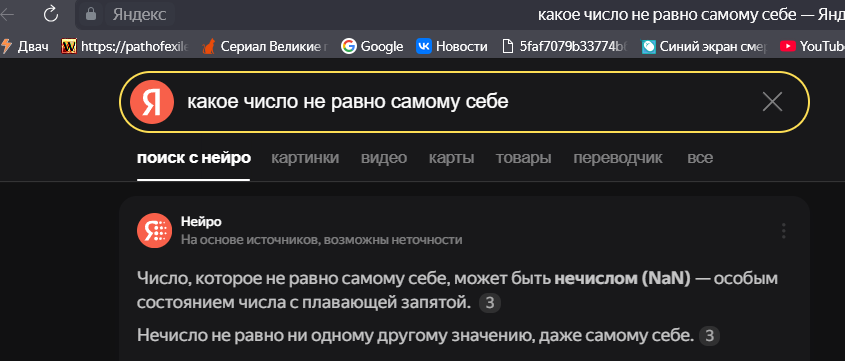Open the YouTube bookmark
The height and width of the screenshot is (361, 845).
pos(812,46)
